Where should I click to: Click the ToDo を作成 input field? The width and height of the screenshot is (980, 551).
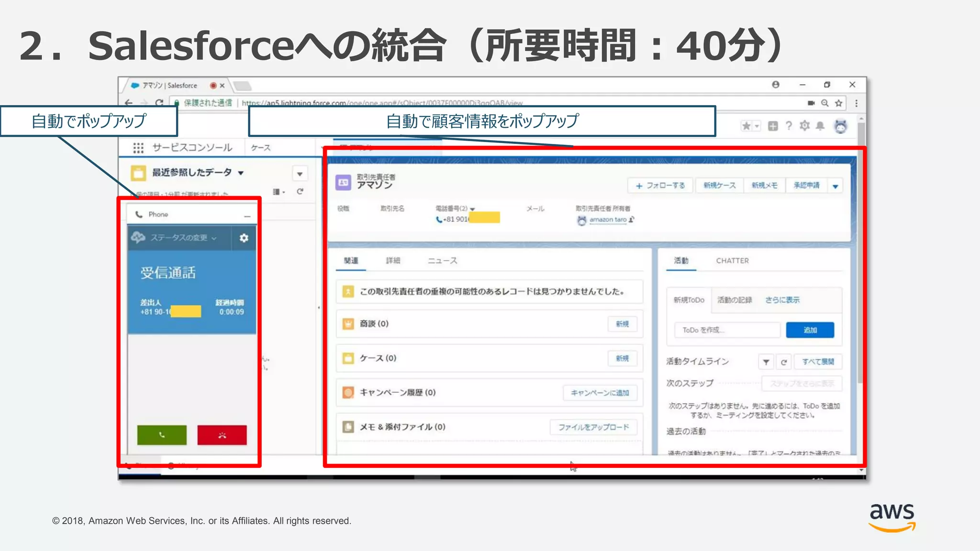coord(727,330)
